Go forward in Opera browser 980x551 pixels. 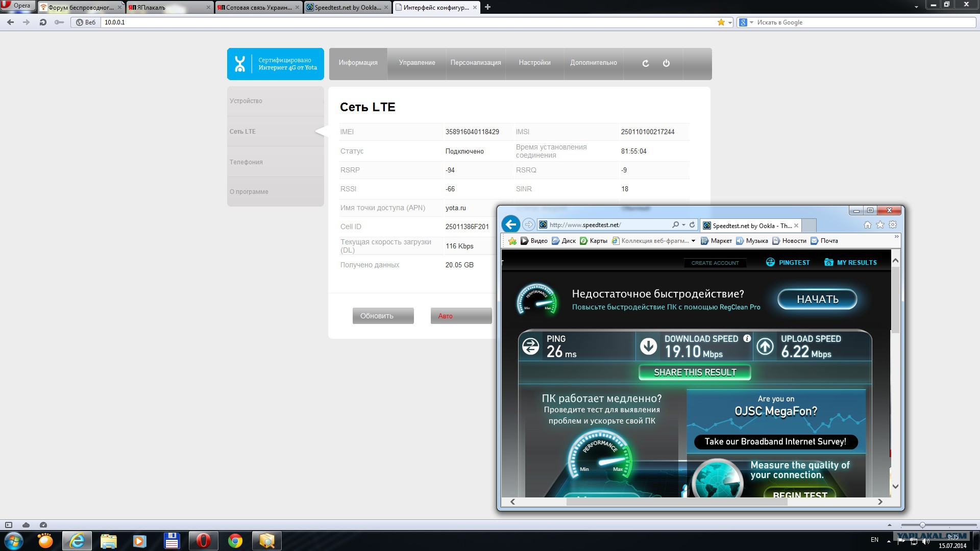[x=26, y=22]
